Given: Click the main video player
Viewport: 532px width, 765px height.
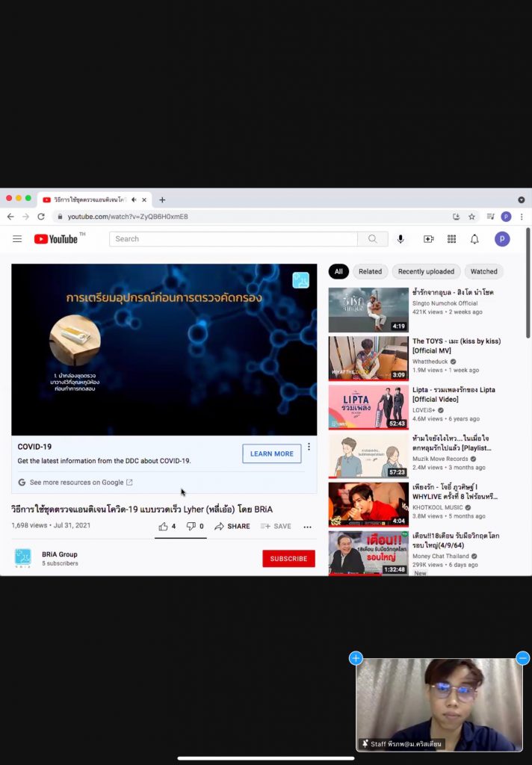Looking at the screenshot, I should 164,350.
